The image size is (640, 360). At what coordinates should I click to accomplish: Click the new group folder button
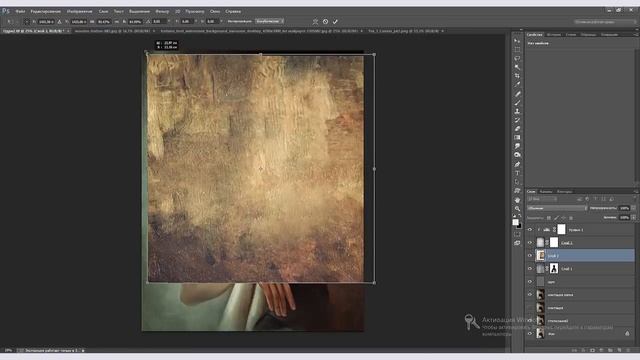610,350
